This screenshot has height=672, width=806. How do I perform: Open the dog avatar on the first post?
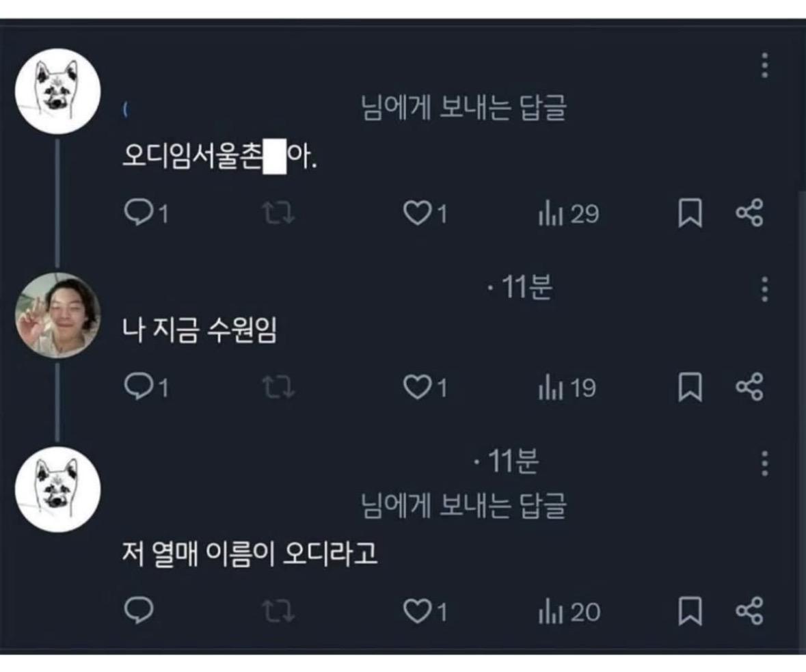(57, 92)
